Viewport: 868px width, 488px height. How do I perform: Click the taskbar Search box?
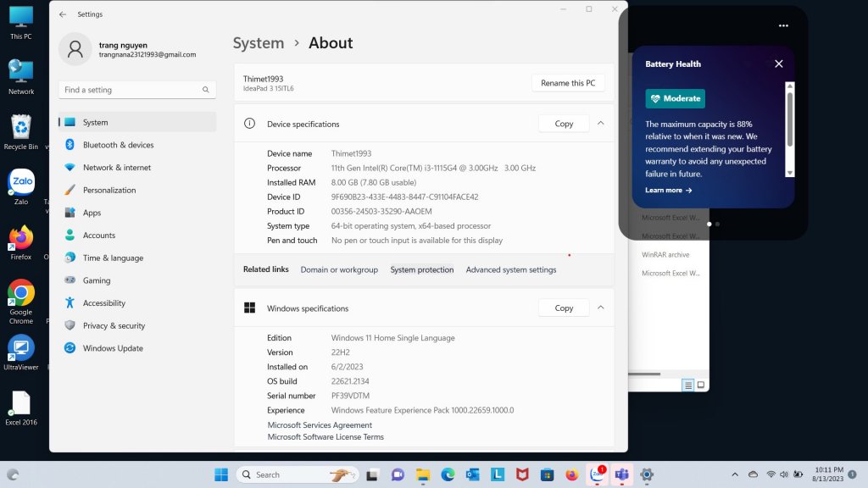point(298,474)
